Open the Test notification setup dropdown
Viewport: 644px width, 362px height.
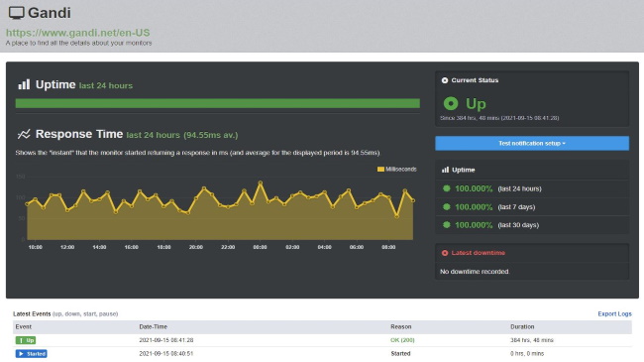pos(532,143)
